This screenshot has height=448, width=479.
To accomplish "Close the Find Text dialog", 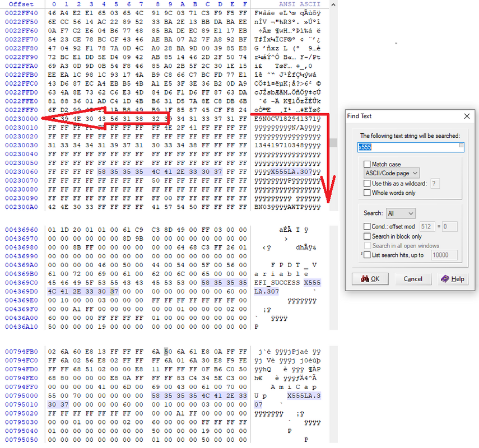I will 467,116.
